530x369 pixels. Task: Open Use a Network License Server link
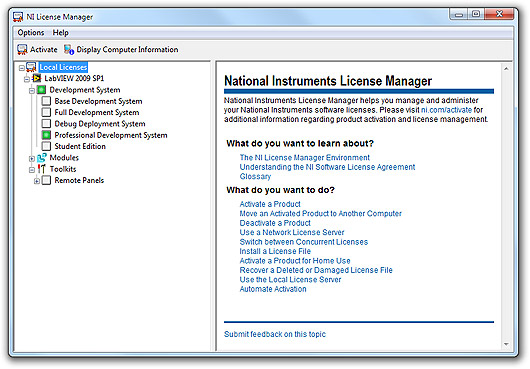point(292,232)
